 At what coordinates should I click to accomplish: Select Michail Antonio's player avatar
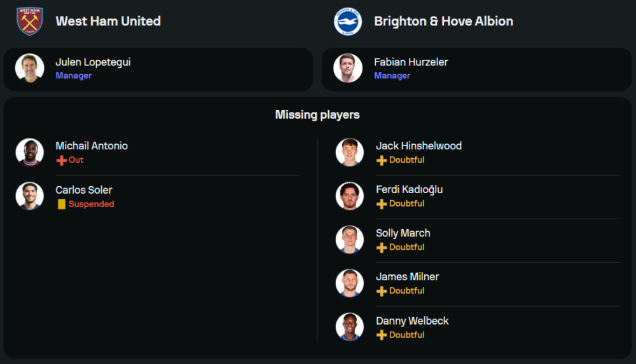coord(30,152)
